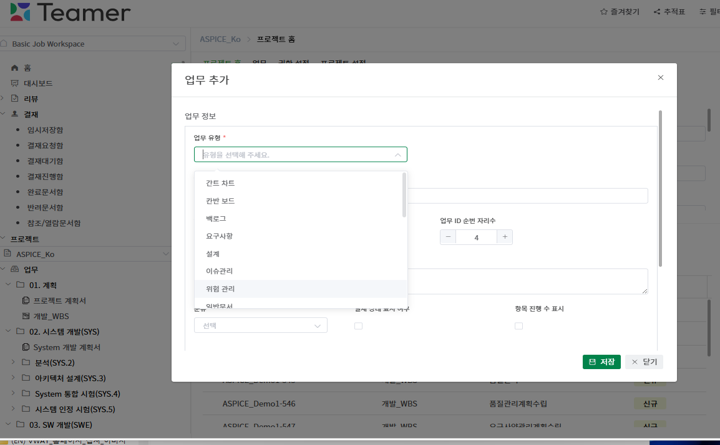Click the 02. 시스템 개발(SYS) folder icon

(x=20, y=331)
